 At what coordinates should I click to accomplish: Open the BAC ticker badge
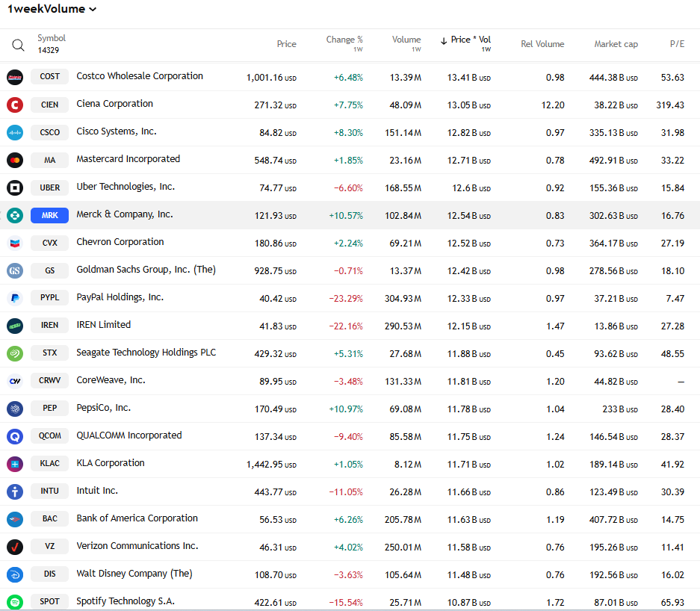[x=49, y=519]
